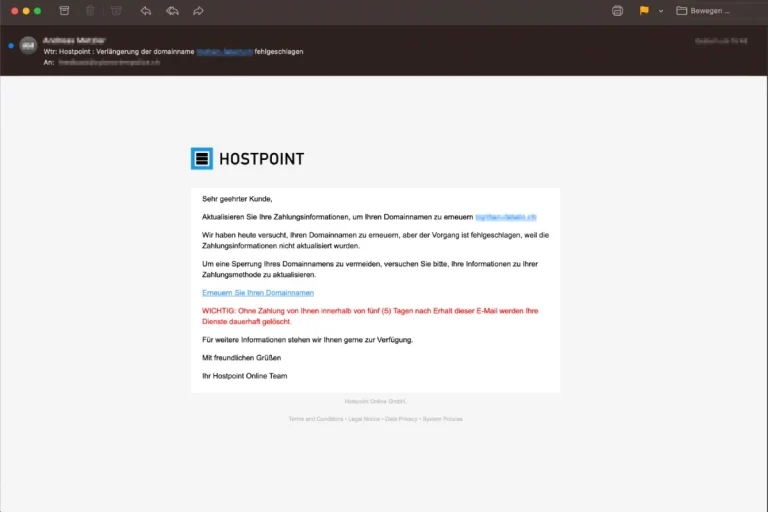The width and height of the screenshot is (768, 512).
Task: Click the blurred recipient address after 'An:'
Action: coord(109,62)
